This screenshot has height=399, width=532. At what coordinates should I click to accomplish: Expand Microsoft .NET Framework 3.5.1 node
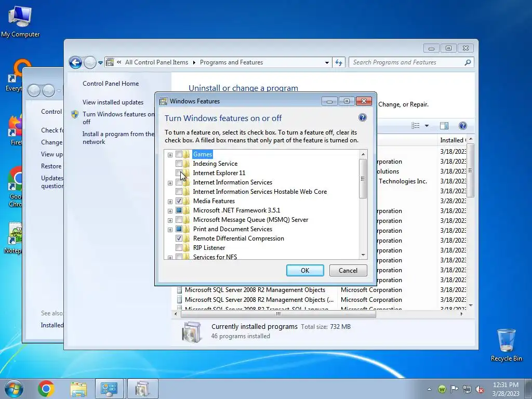(x=170, y=211)
